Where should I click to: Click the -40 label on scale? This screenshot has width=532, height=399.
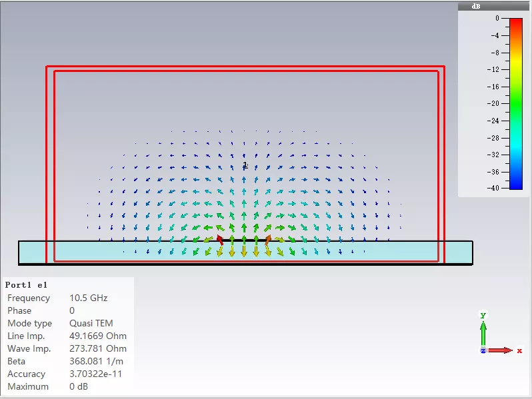coord(493,188)
